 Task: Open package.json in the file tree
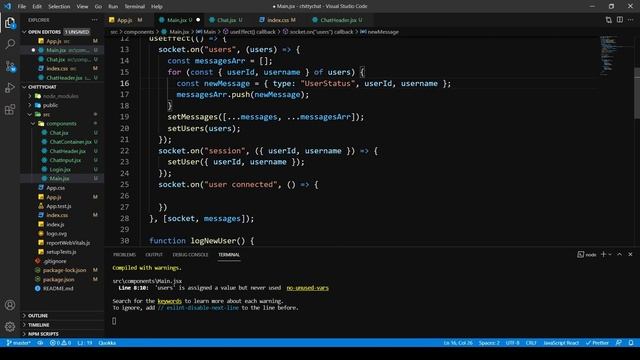(x=62, y=280)
